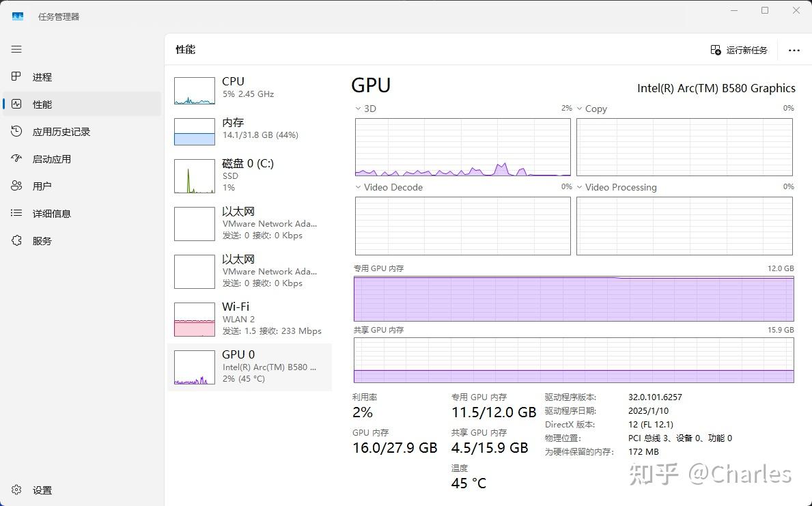Screen dimensions: 812x506
Task: Select the 性能 (Performance) sidebar icon
Action: pyautogui.click(x=41, y=104)
